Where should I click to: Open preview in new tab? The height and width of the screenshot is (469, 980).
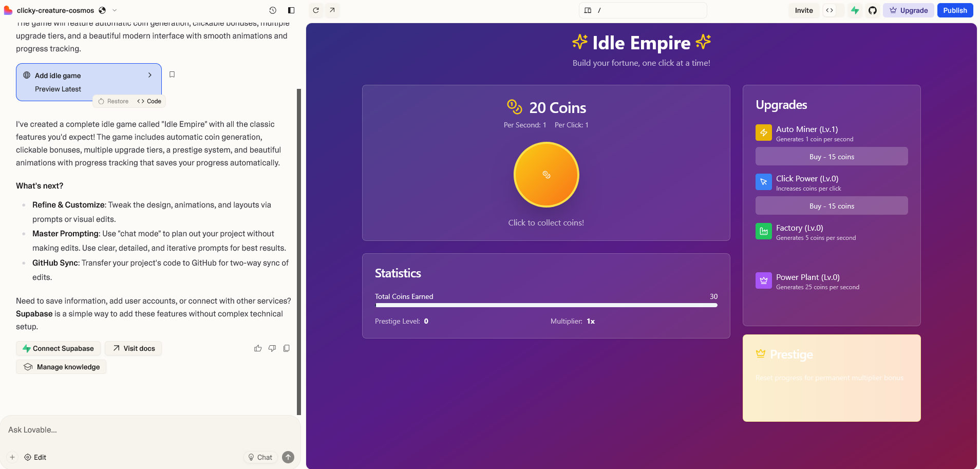click(332, 10)
